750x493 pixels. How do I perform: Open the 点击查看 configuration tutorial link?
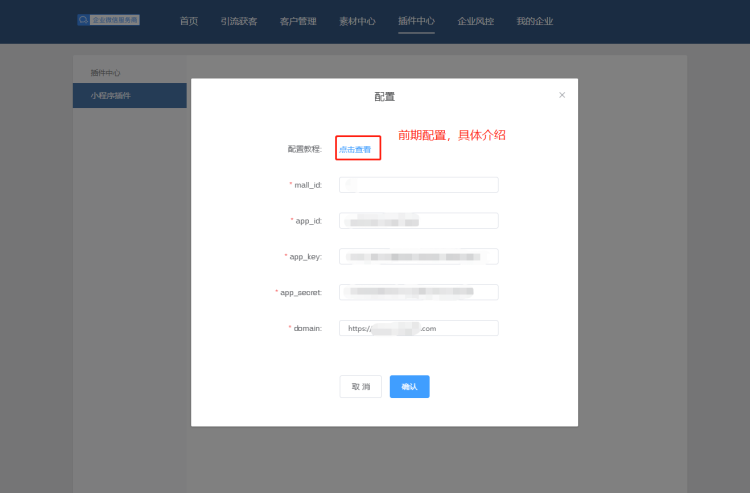point(355,150)
